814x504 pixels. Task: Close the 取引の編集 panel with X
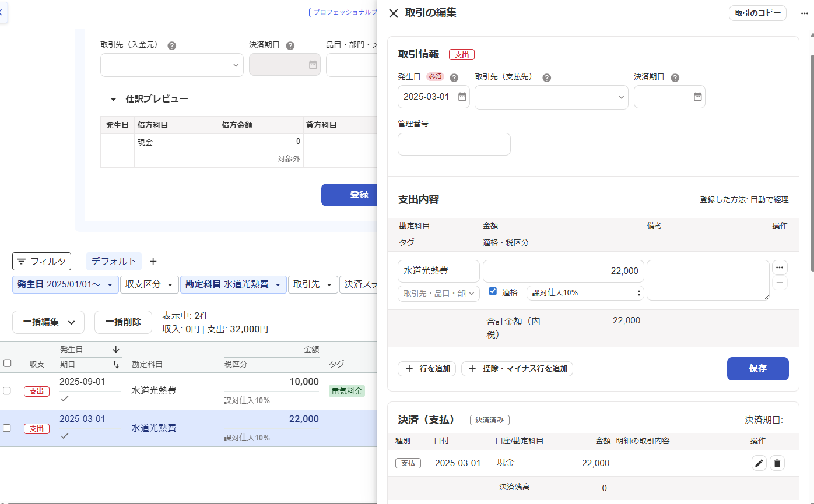394,13
